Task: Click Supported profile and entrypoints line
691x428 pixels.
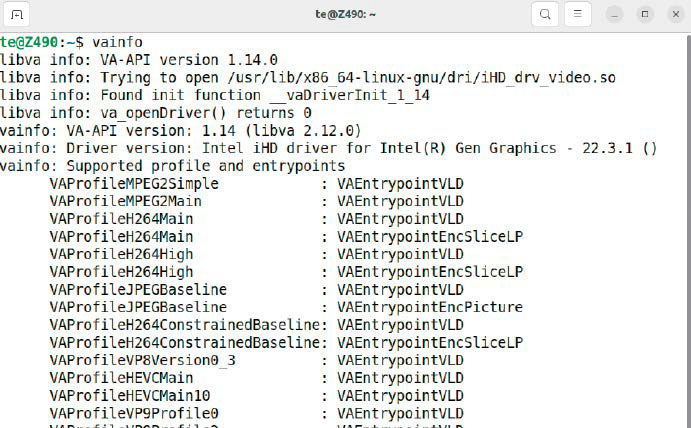Action: (x=172, y=166)
